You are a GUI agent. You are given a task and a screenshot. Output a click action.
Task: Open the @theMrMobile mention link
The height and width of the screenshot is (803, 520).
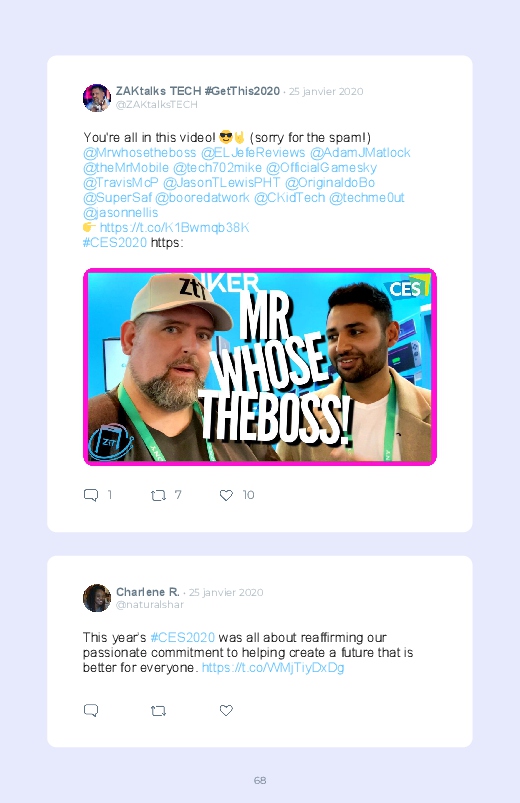pos(126,167)
